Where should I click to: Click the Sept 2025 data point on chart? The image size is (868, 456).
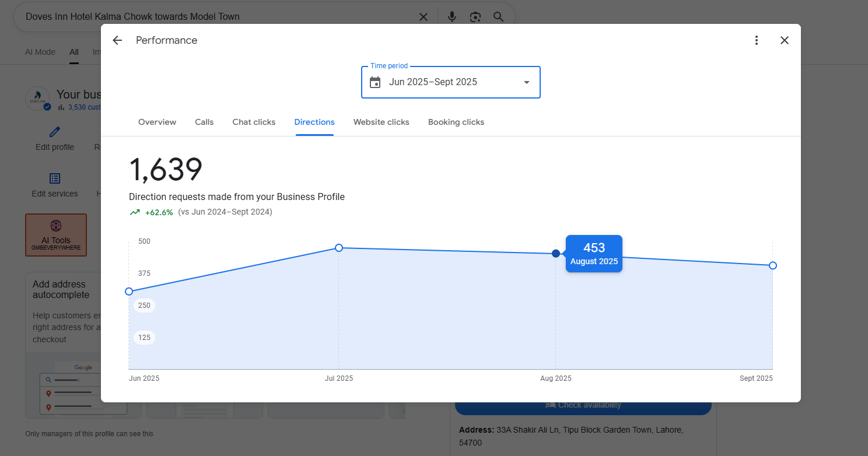[772, 265]
